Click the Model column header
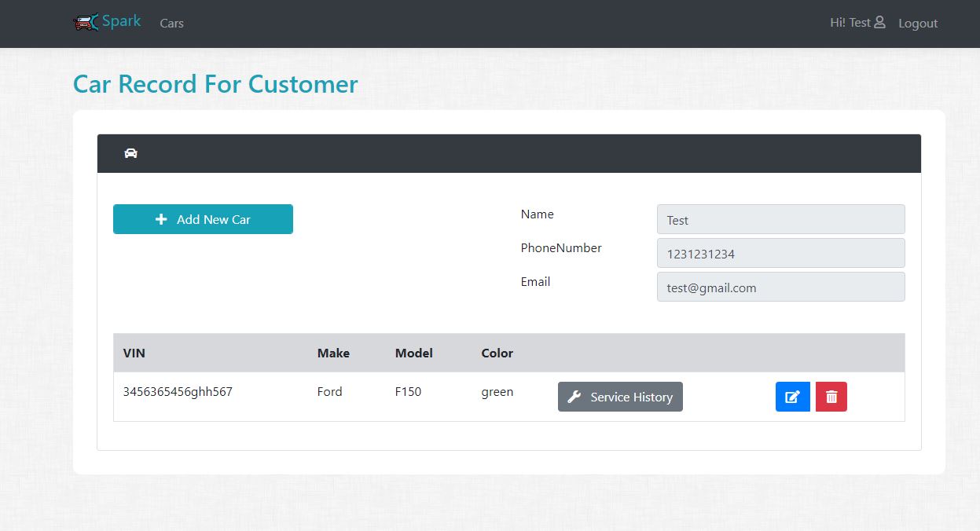This screenshot has width=980, height=531. click(413, 353)
